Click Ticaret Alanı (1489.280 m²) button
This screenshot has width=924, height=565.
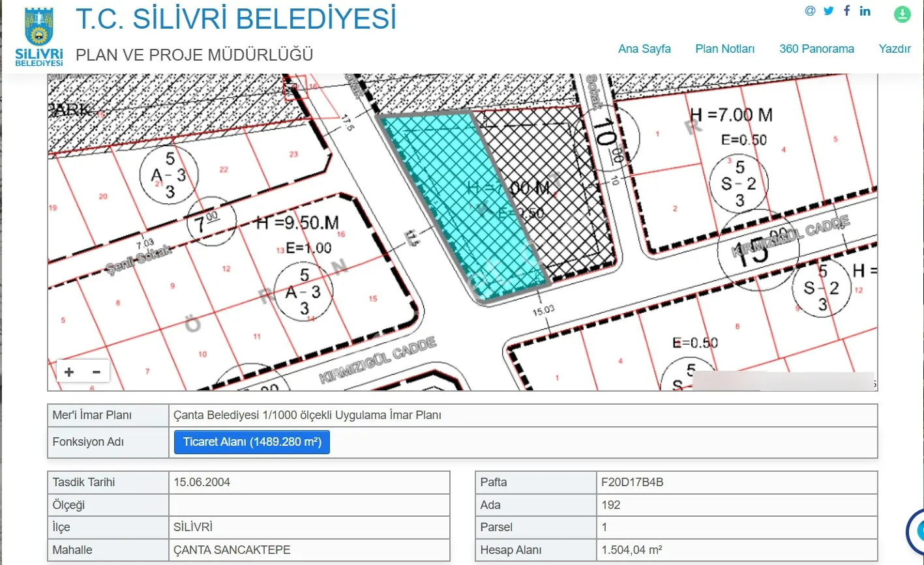coord(252,442)
